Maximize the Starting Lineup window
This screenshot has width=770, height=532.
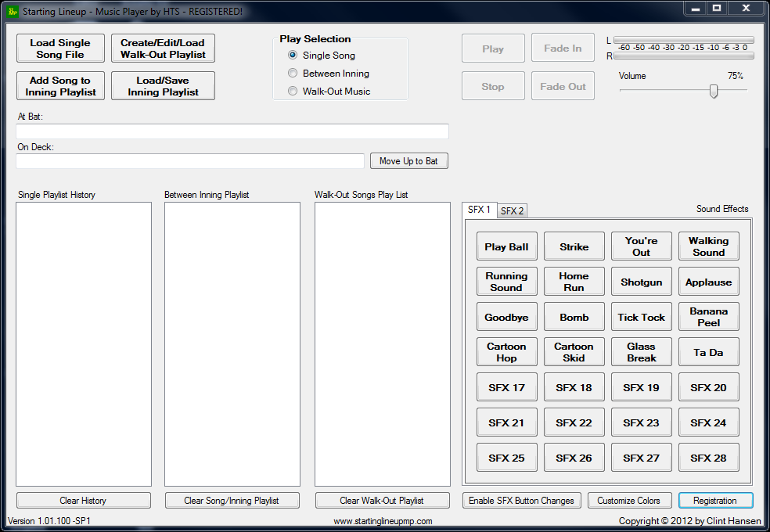click(x=717, y=8)
